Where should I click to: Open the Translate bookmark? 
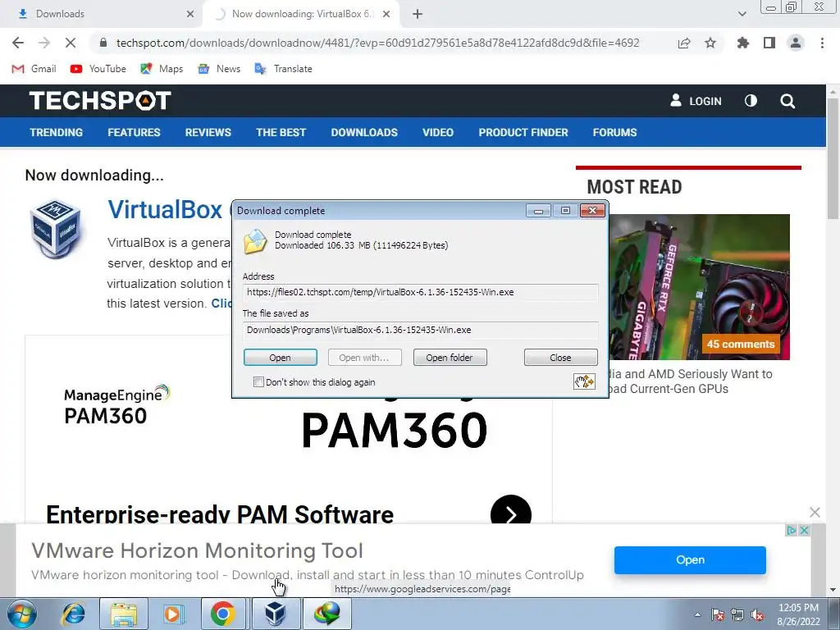tap(283, 69)
